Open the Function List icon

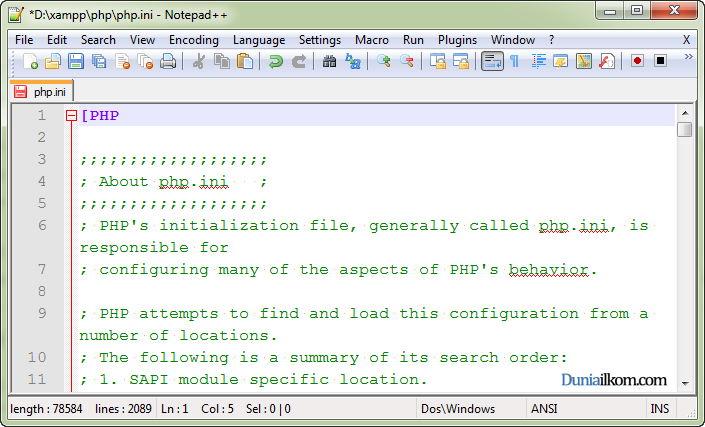607,61
